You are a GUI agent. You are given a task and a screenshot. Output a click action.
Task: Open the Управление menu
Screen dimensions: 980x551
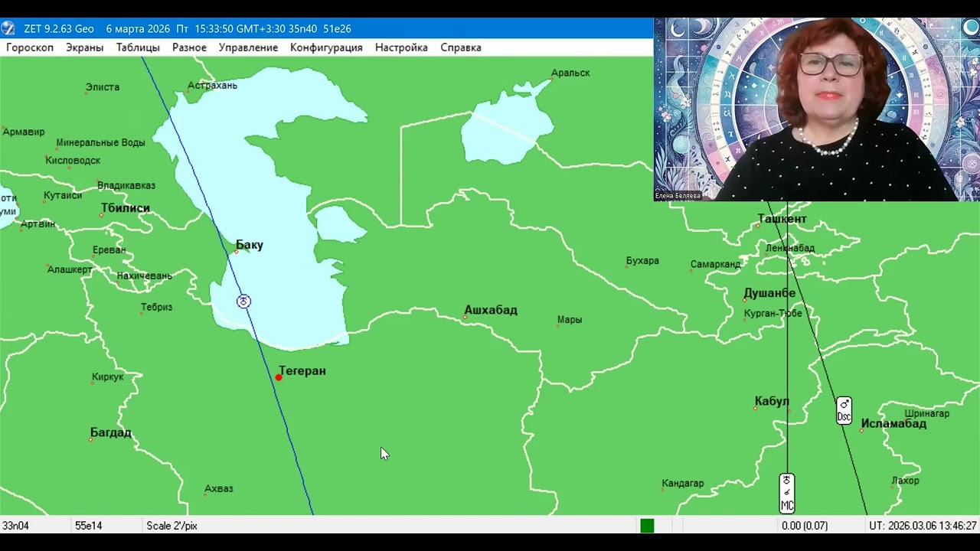point(248,47)
